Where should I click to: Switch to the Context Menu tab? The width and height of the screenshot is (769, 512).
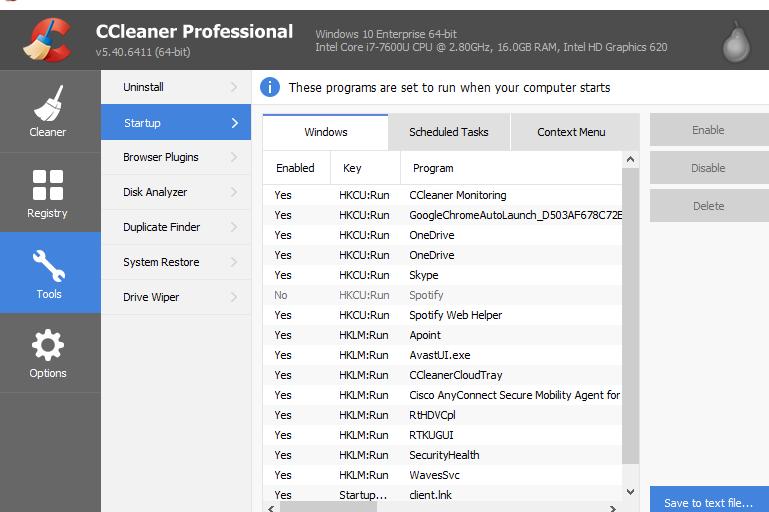[x=571, y=132]
